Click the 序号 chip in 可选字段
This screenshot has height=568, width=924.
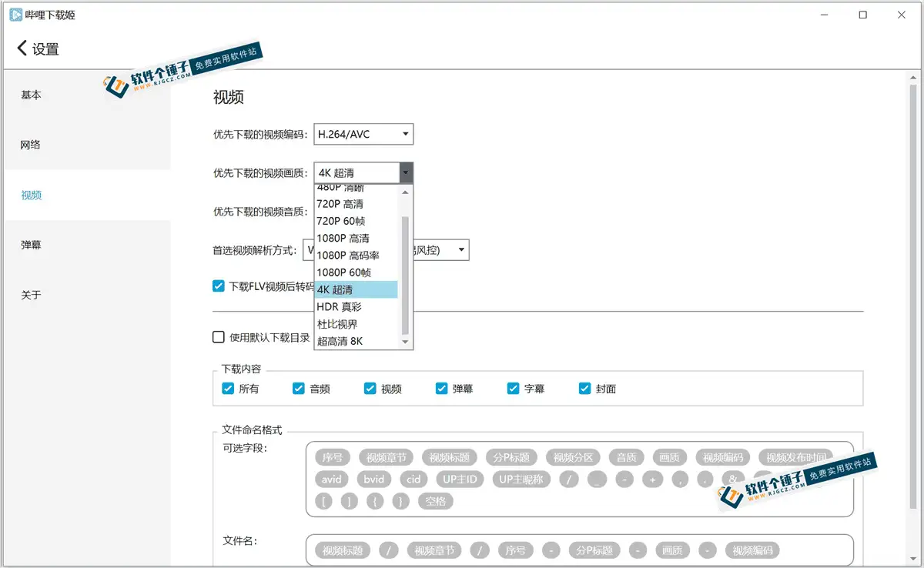(x=333, y=457)
